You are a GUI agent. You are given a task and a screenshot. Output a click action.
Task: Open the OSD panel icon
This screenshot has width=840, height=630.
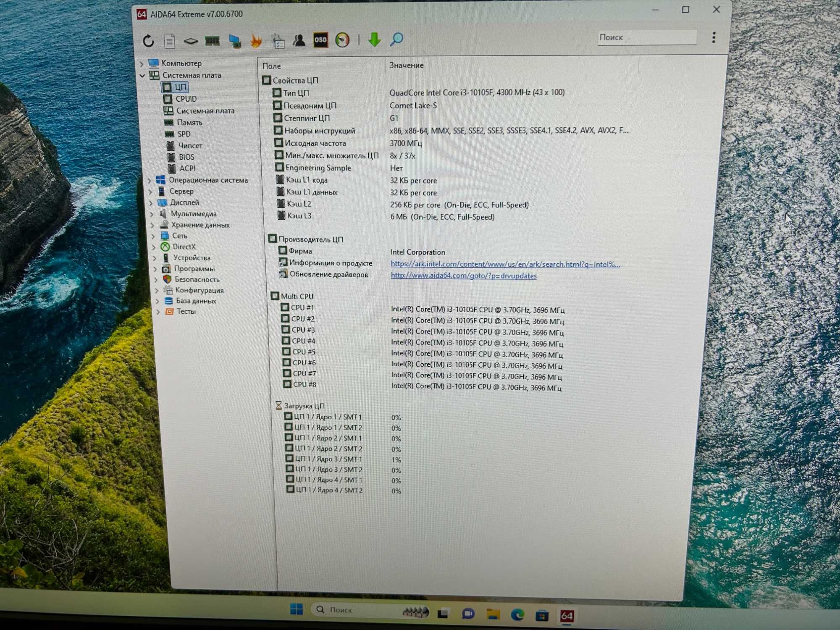coord(320,40)
